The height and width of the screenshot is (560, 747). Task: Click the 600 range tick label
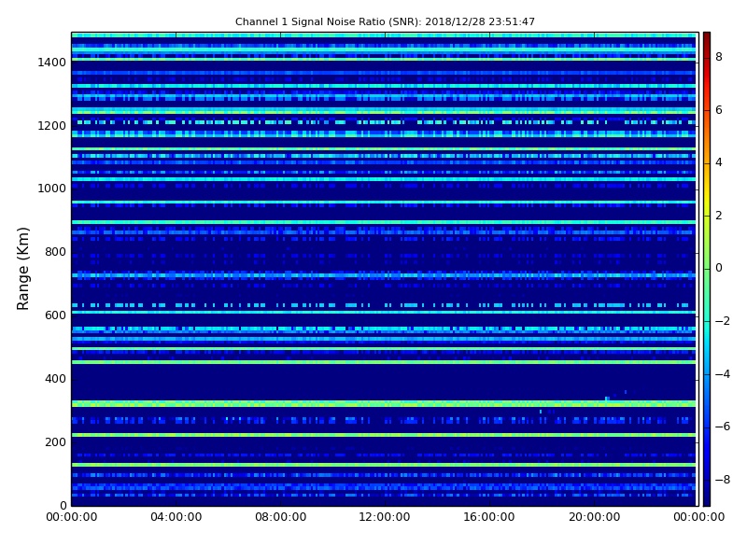[x=55, y=315]
